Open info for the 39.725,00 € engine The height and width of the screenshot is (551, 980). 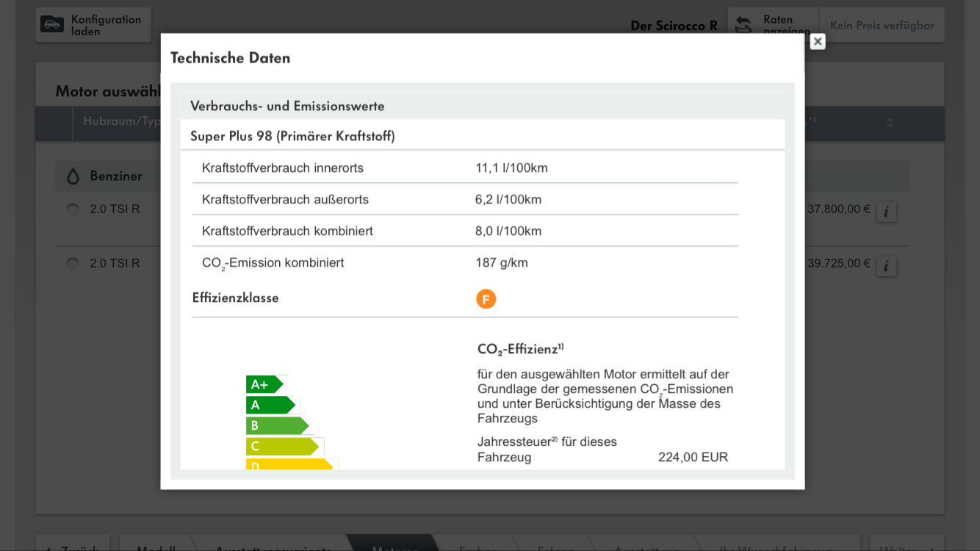click(886, 266)
